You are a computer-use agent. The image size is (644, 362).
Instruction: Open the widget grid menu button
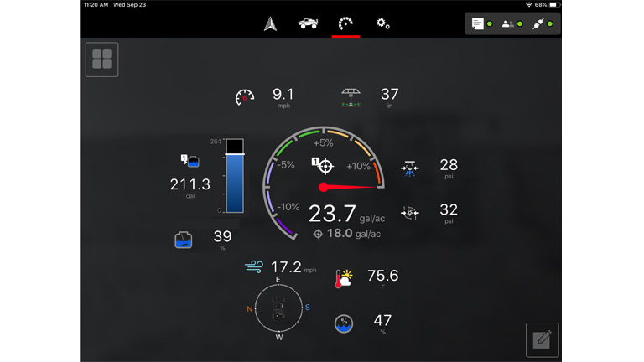101,59
